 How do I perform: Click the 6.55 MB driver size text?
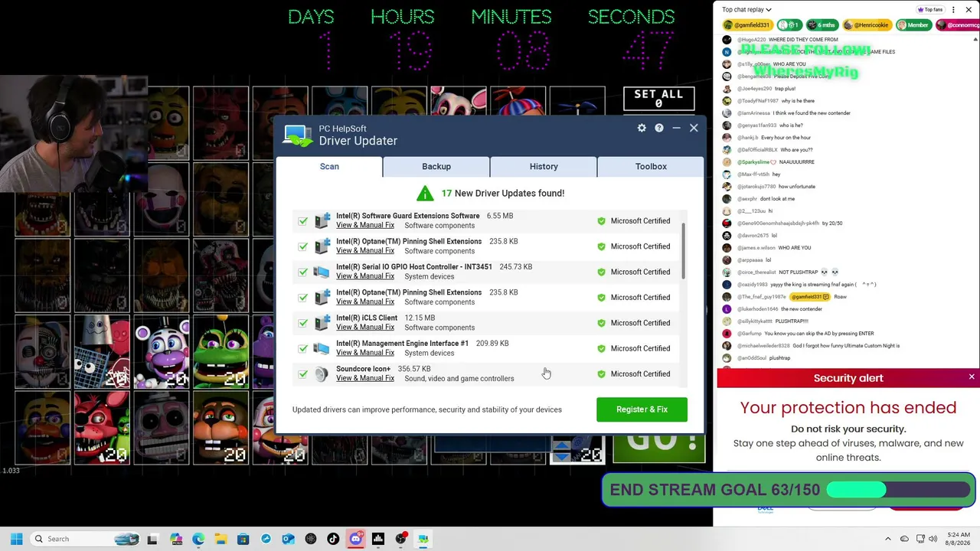click(x=499, y=216)
